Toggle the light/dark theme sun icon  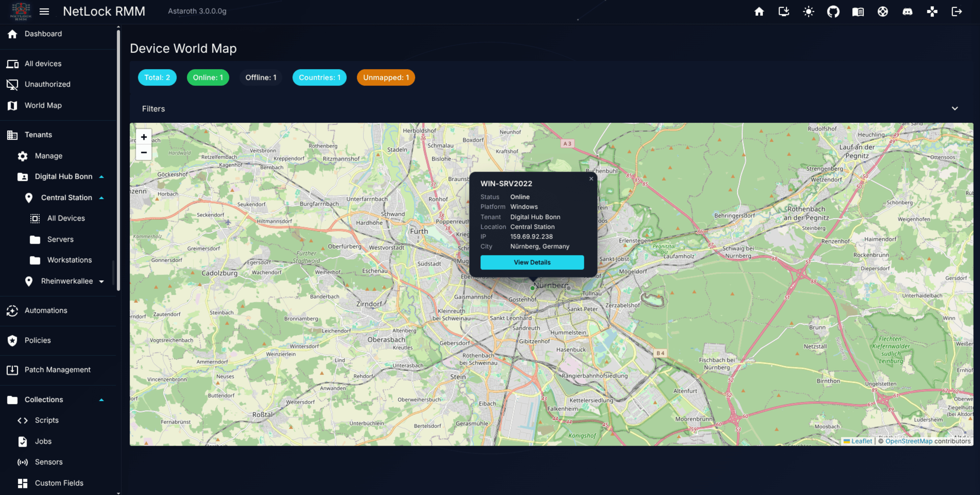pos(808,11)
